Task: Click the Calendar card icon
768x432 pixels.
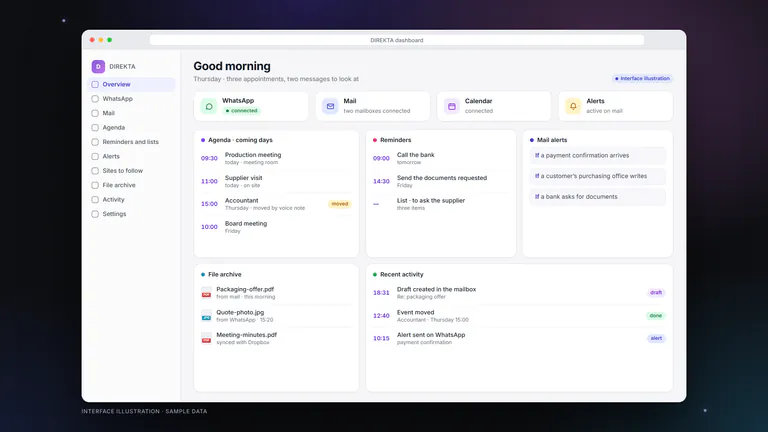Action: [x=452, y=106]
